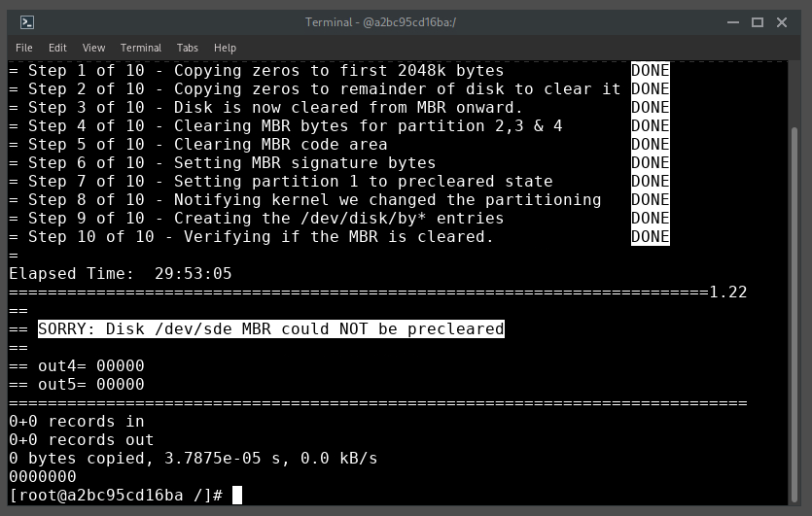Click the DONE label for Step 4
Screen dimensions: 812x516
651,125
